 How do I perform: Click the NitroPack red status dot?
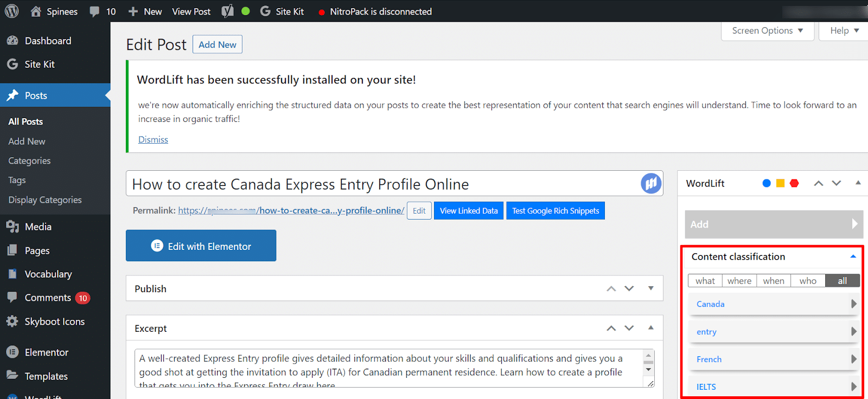point(322,12)
